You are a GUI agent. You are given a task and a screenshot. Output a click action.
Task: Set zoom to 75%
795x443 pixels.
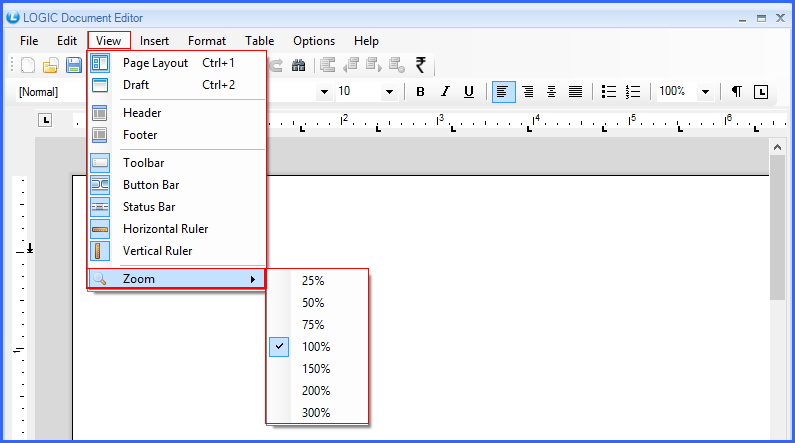tap(317, 324)
